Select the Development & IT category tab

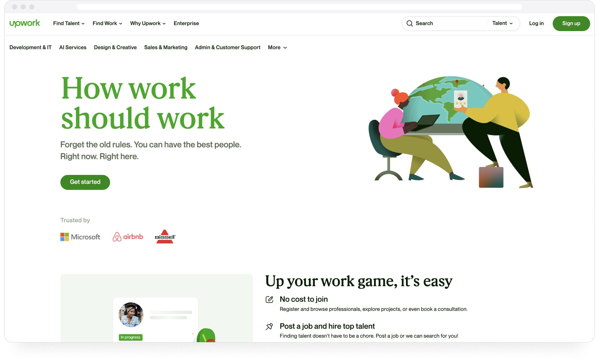click(x=30, y=48)
